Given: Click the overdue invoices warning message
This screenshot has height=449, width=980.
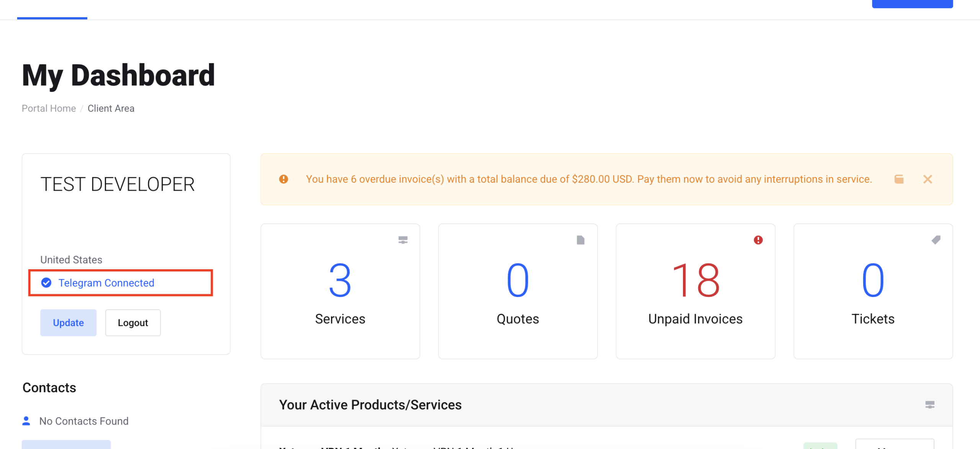Looking at the screenshot, I should click(x=589, y=179).
